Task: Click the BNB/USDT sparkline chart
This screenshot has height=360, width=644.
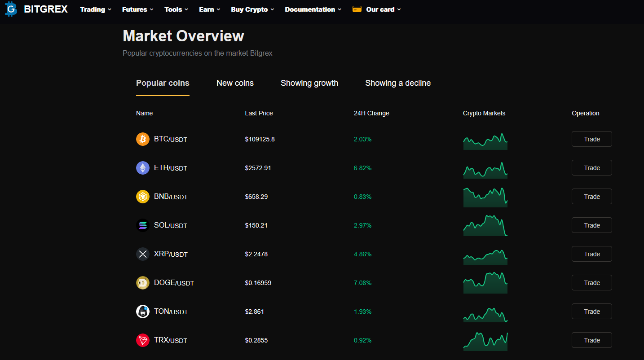Action: click(x=485, y=198)
